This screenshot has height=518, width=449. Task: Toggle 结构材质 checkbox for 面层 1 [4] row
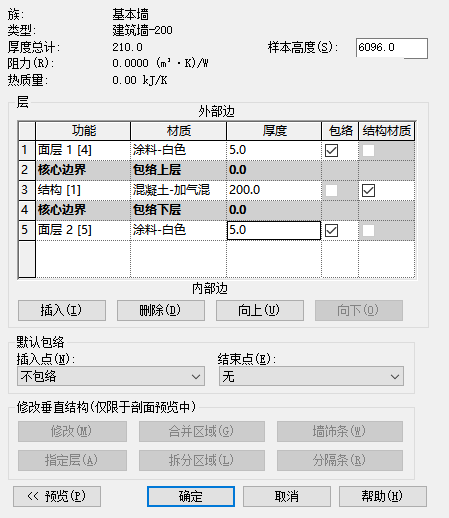[x=368, y=150]
